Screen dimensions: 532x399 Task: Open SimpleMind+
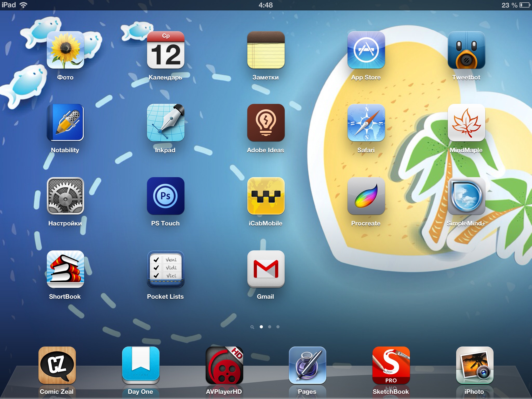(467, 196)
